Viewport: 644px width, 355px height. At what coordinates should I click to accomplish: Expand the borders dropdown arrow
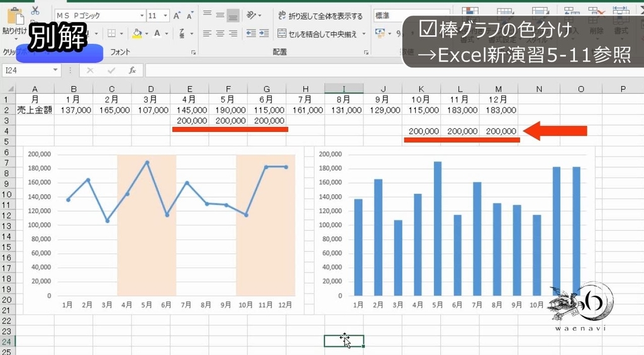(x=121, y=34)
